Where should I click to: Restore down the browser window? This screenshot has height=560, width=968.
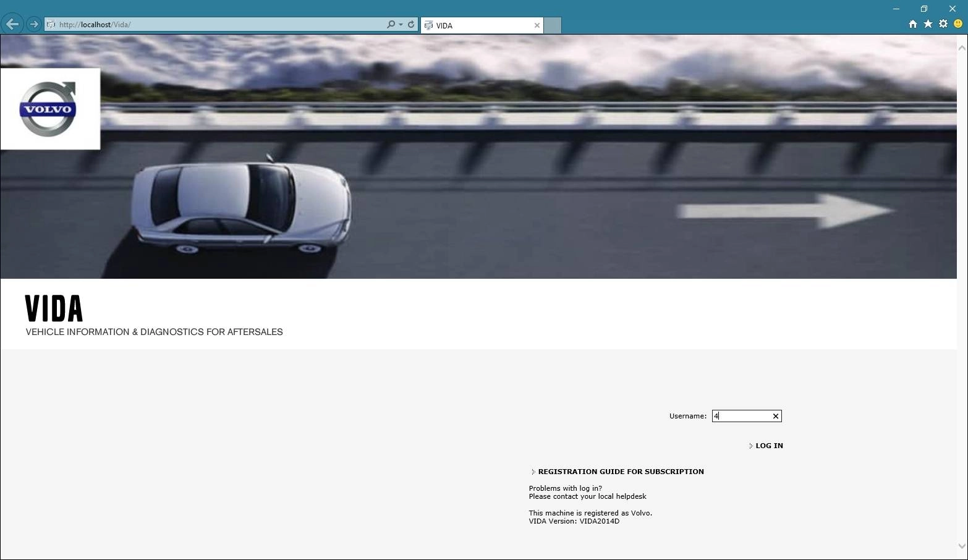click(x=924, y=9)
